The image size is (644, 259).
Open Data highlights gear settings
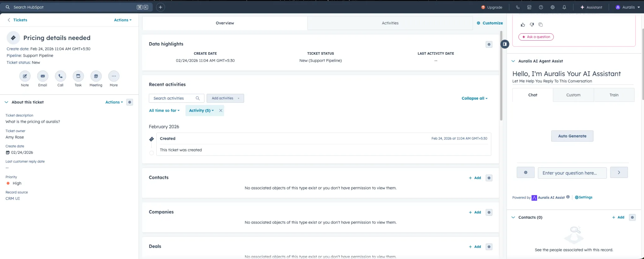(489, 44)
